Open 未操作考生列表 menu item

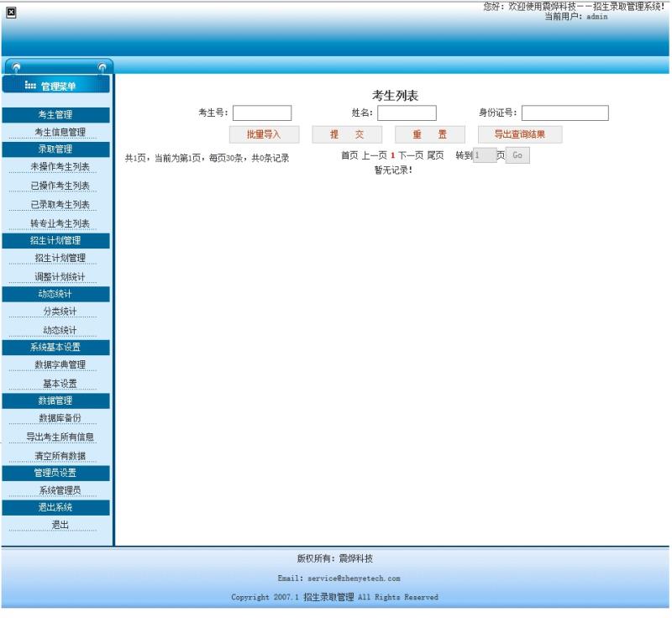(x=60, y=166)
